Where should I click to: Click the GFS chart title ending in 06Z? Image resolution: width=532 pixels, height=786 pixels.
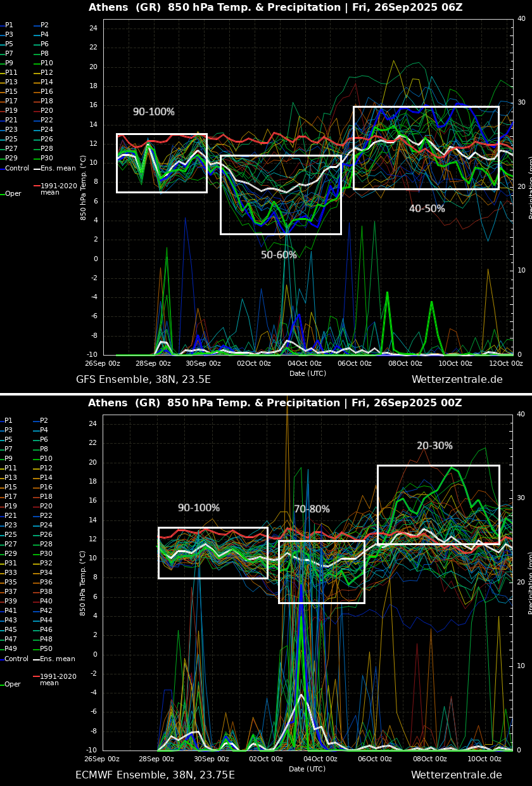coord(275,8)
